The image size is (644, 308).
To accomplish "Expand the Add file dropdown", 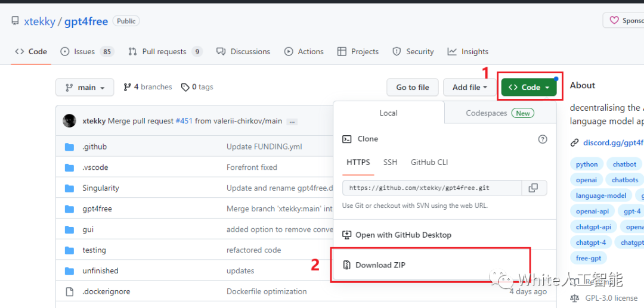I will click(x=470, y=88).
